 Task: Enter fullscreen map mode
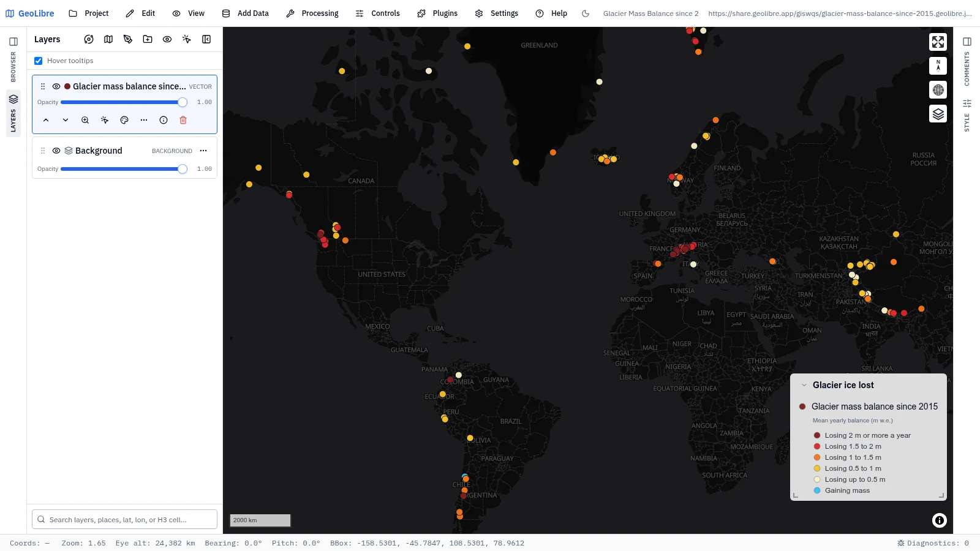click(938, 42)
